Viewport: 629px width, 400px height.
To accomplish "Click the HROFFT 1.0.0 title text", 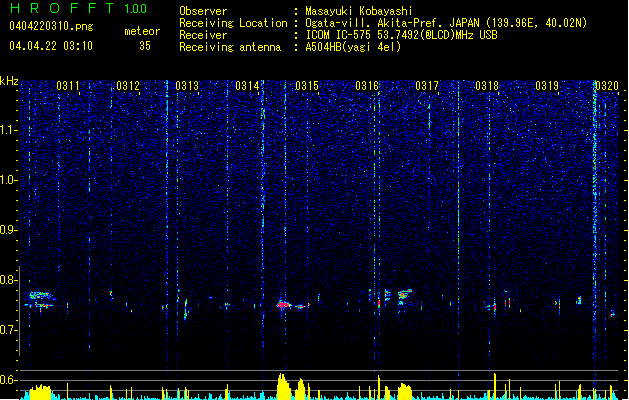I will pos(78,8).
